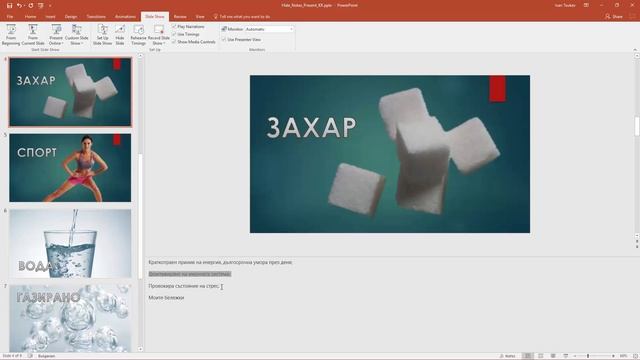Switch to Reading View
The image size is (640, 360).
553,356
